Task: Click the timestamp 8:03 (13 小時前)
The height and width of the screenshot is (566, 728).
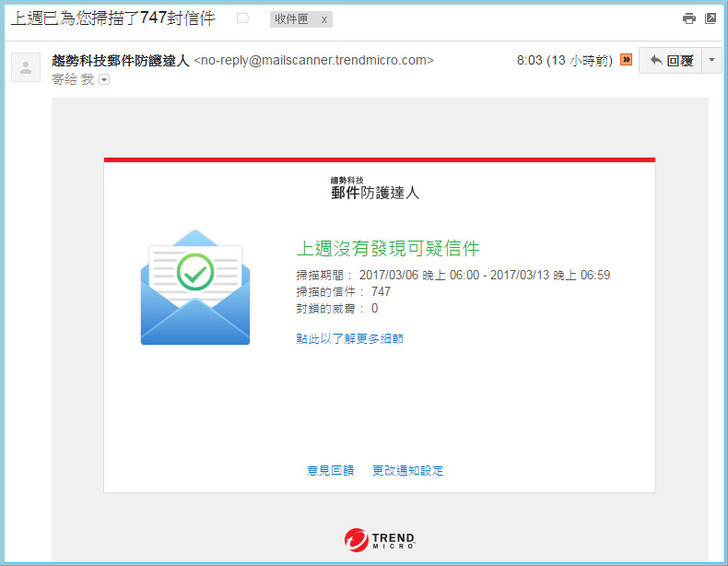Action: coord(565,60)
